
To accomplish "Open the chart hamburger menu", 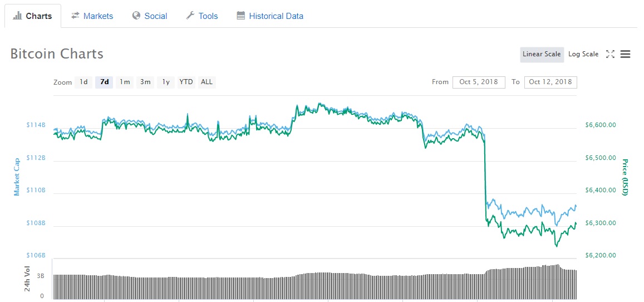I will pyautogui.click(x=625, y=54).
